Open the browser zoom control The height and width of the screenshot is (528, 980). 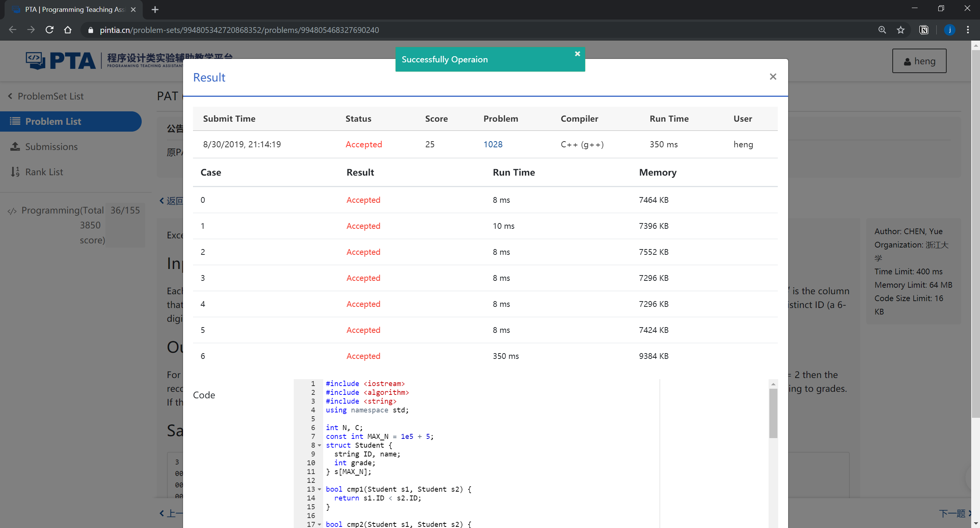882,30
